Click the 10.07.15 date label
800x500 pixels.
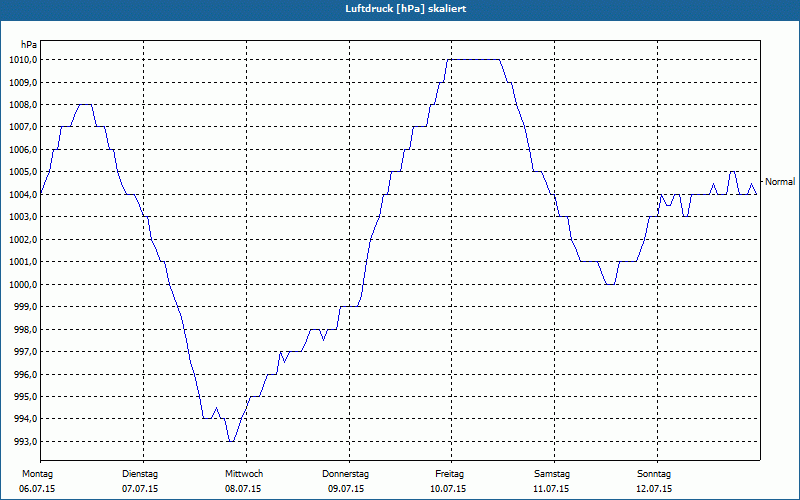(448, 489)
